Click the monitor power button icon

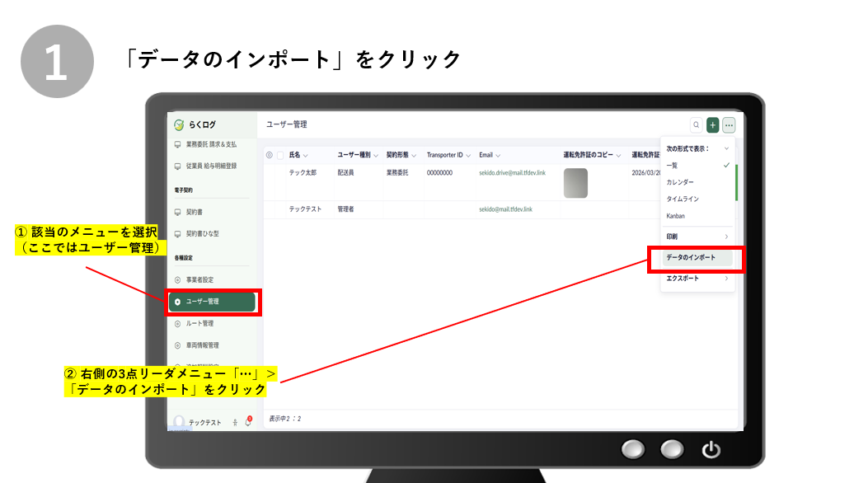click(x=711, y=450)
